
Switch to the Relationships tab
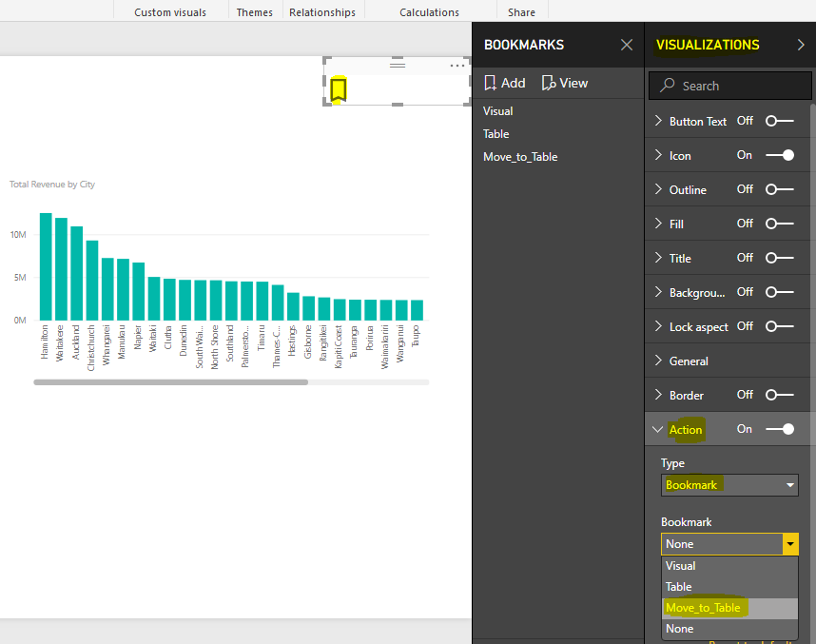[x=322, y=11]
